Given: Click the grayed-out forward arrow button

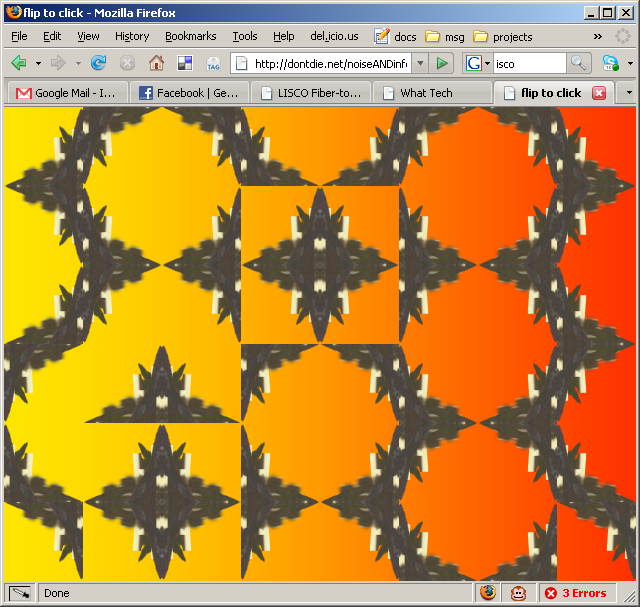Looking at the screenshot, I should coord(58,63).
